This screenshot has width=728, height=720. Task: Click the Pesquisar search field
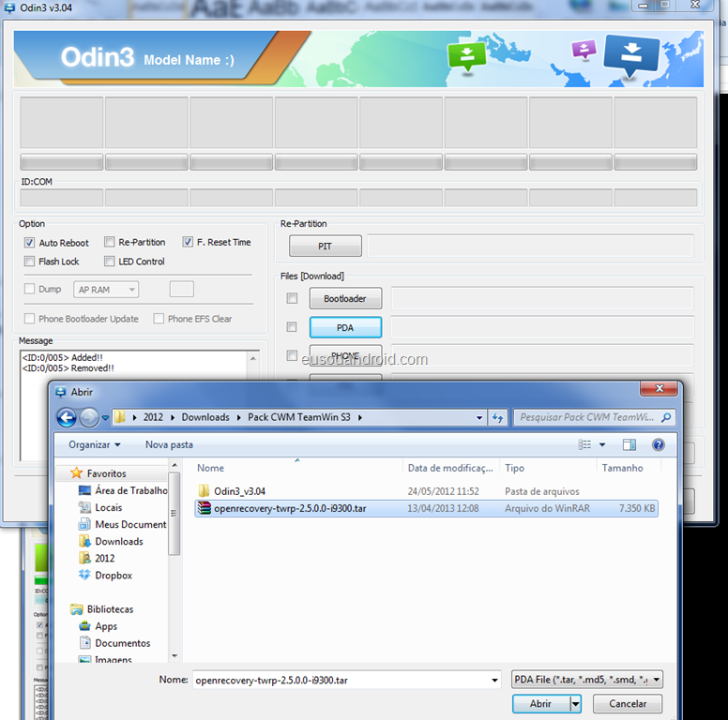pos(587,417)
